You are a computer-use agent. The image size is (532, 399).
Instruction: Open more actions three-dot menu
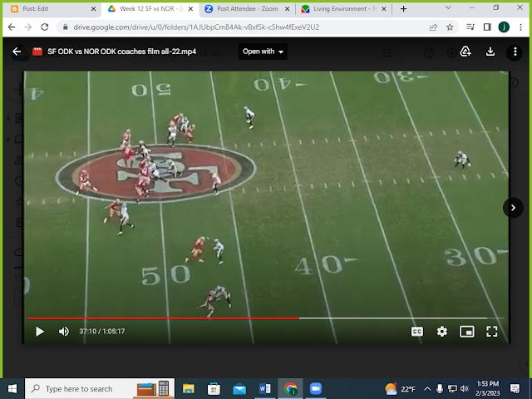515,52
